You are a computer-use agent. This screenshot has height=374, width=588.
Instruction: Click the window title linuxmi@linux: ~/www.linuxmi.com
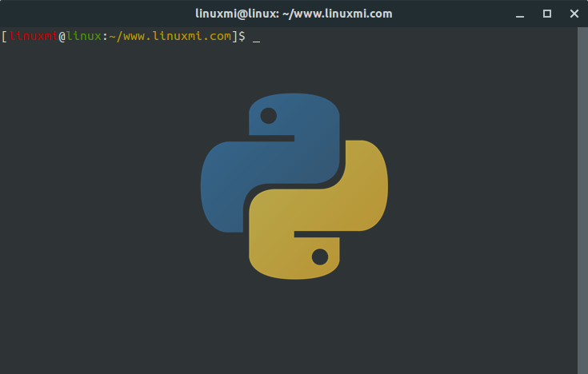tap(294, 14)
